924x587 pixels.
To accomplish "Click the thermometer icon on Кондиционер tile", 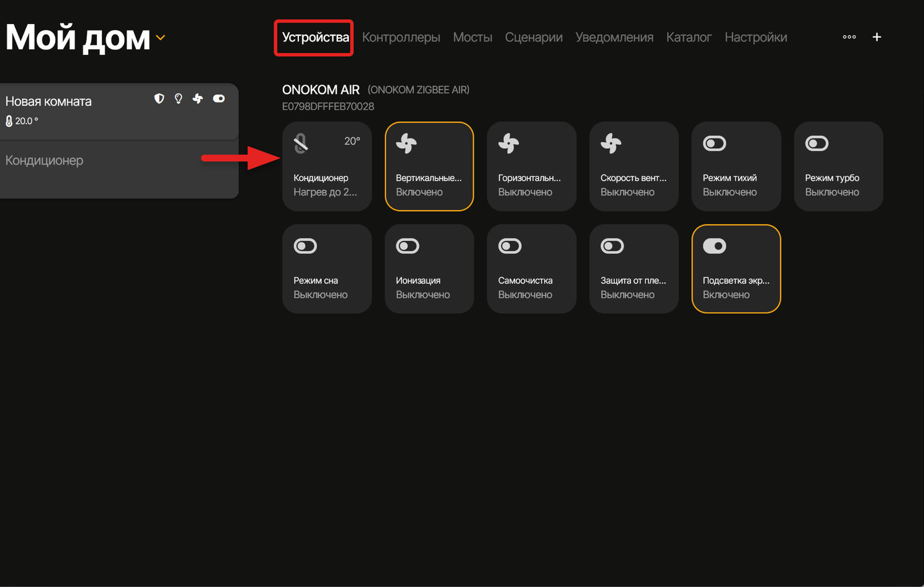I will (301, 143).
